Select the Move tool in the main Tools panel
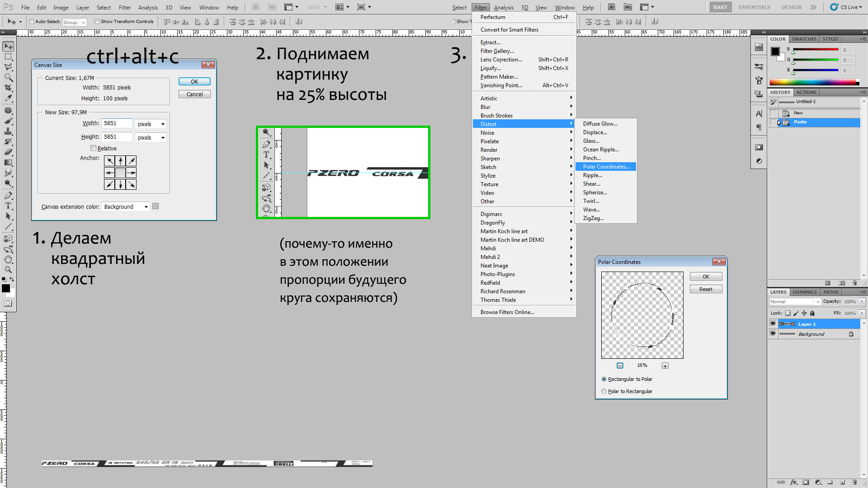Viewport: 868px width, 488px height. pos(8,47)
